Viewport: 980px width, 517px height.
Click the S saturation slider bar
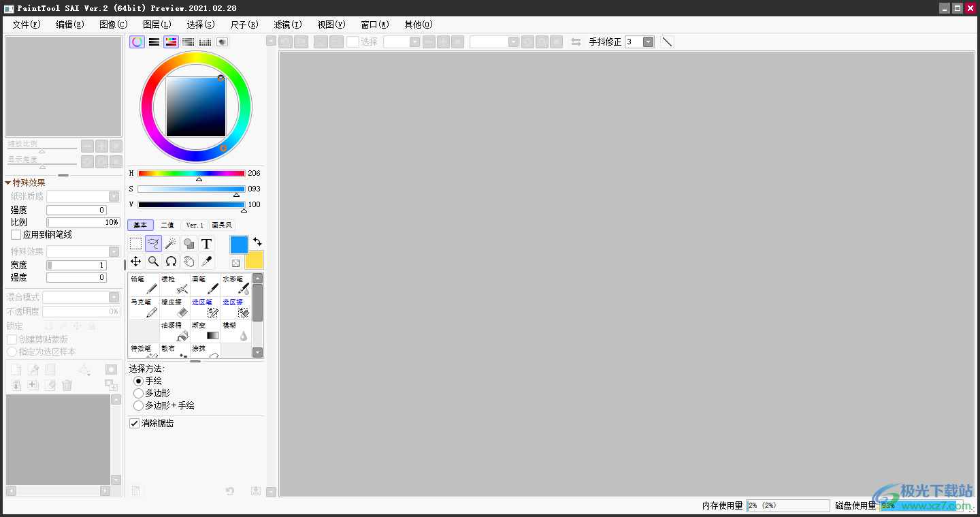click(x=191, y=189)
